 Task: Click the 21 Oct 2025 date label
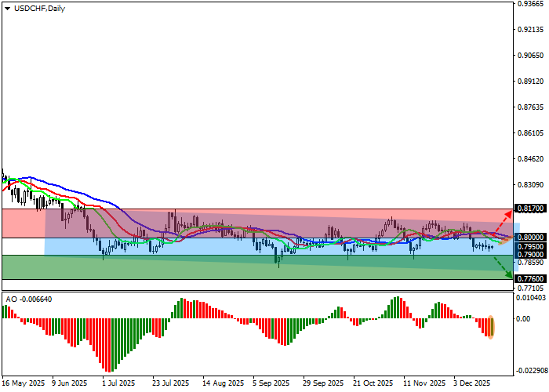point(373,383)
